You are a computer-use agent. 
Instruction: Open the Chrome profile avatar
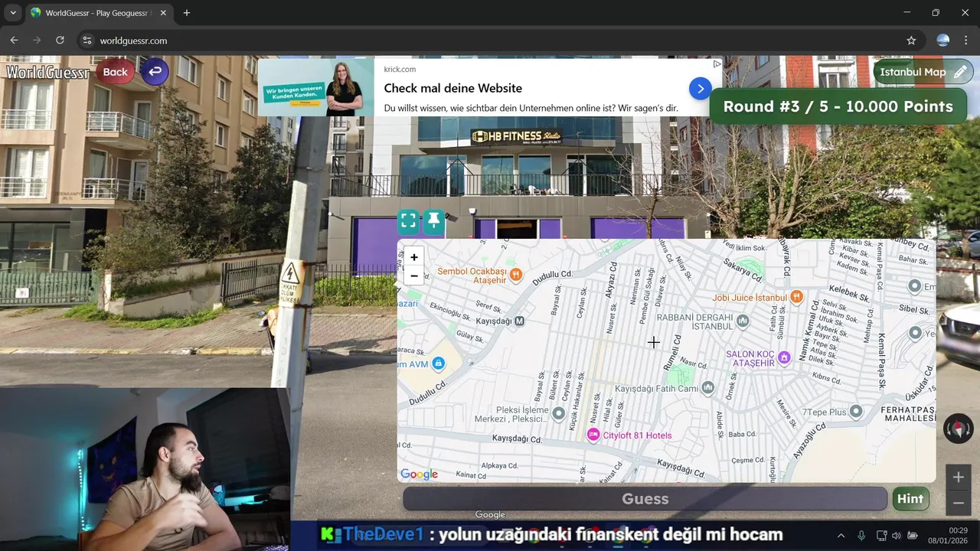[943, 41]
